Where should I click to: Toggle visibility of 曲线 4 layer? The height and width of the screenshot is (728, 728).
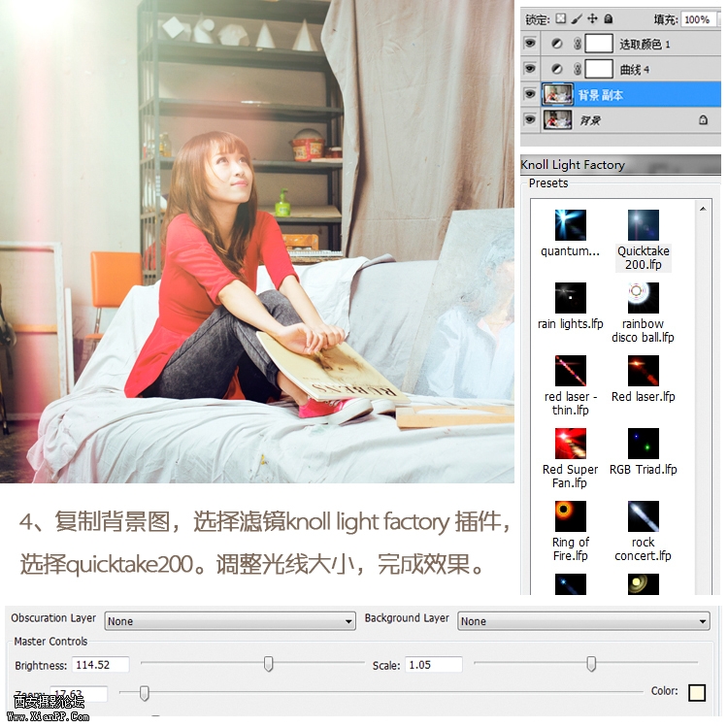pyautogui.click(x=530, y=69)
